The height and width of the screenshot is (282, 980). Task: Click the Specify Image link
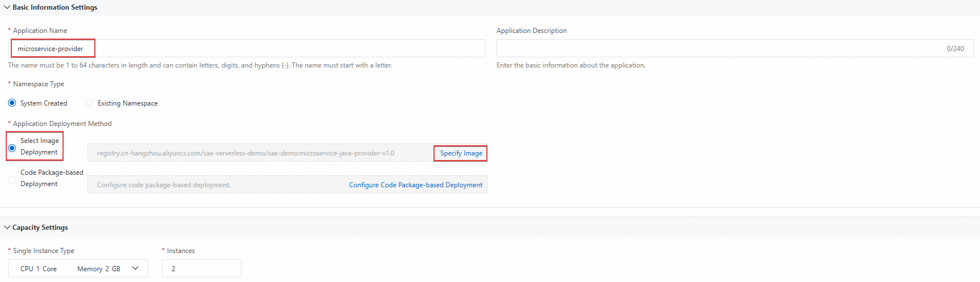(461, 153)
